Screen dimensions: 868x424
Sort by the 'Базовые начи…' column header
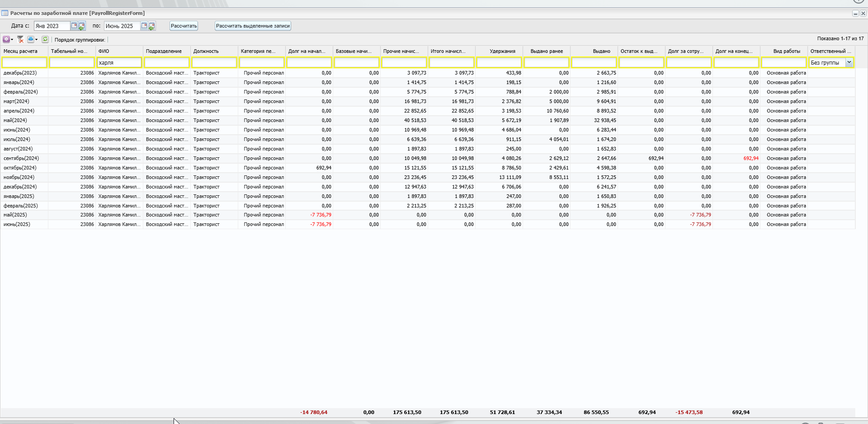[357, 51]
